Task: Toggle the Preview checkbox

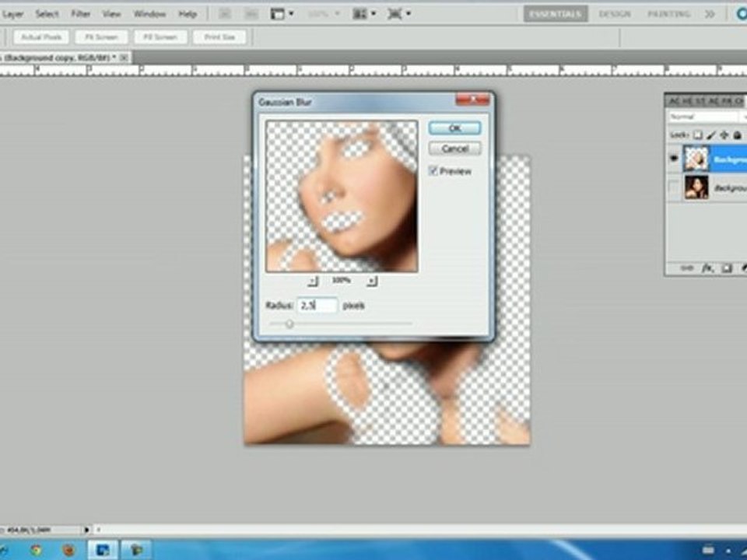Action: (x=433, y=170)
